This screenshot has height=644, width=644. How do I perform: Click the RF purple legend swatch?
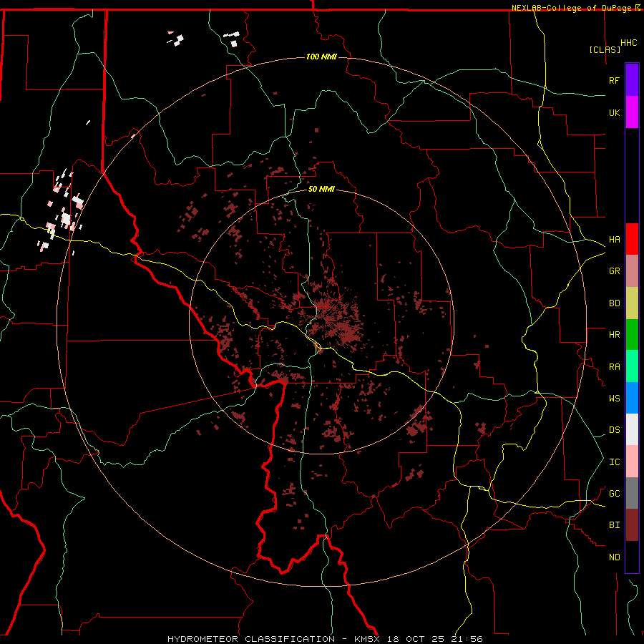pyautogui.click(x=632, y=80)
